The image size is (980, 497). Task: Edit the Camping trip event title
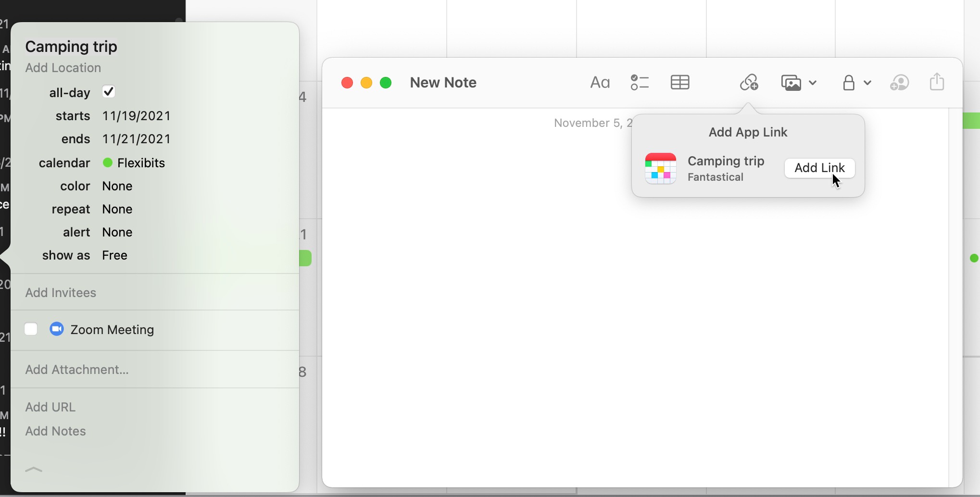[x=71, y=47]
